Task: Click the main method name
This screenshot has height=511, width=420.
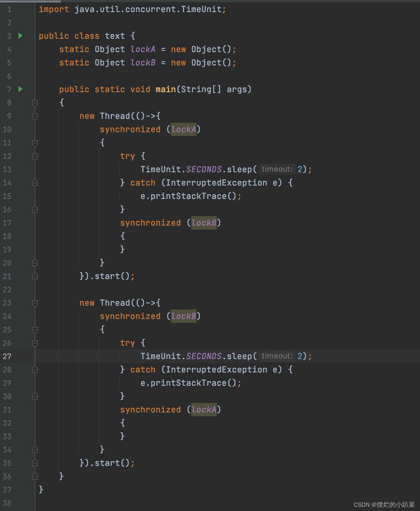Action: (166, 89)
